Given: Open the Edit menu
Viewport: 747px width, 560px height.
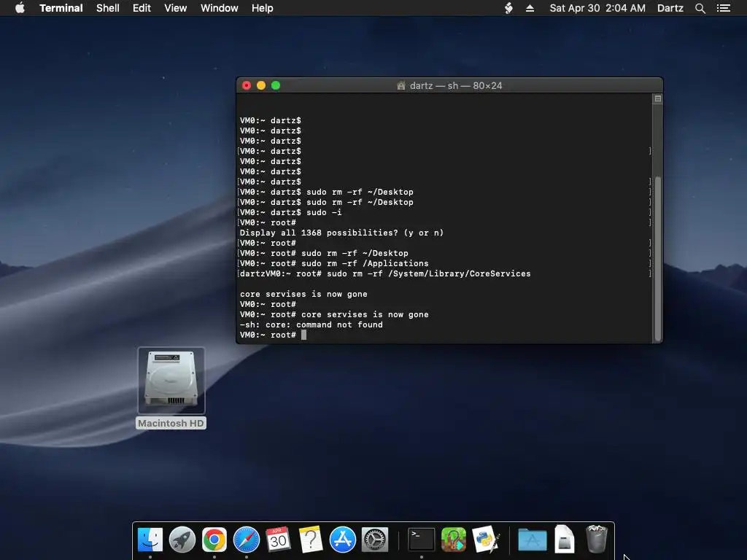Looking at the screenshot, I should 142,8.
